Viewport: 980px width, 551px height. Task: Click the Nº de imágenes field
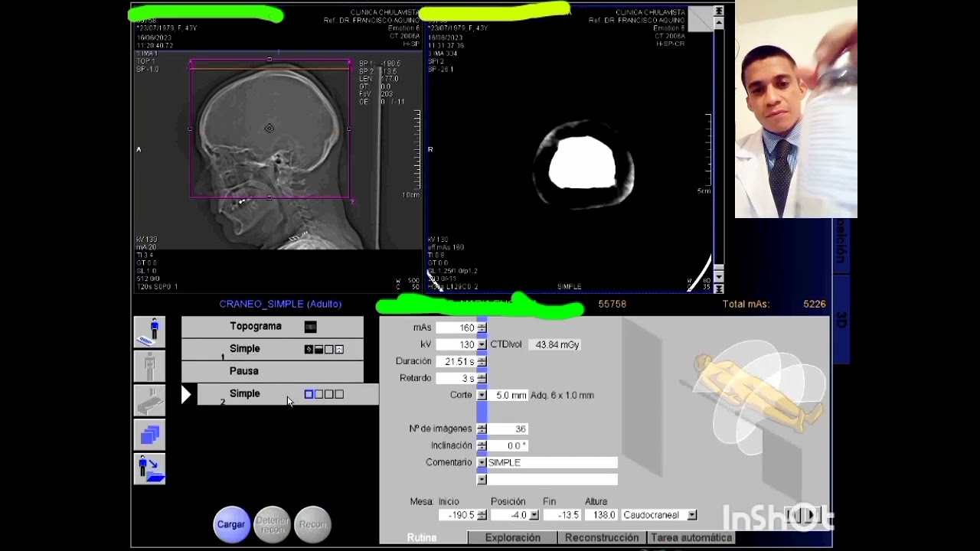(508, 429)
